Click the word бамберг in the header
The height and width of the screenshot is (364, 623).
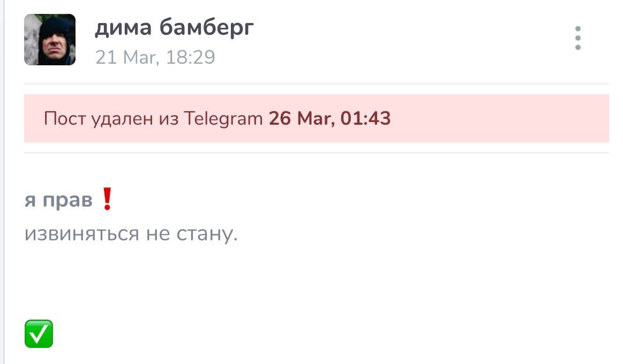pyautogui.click(x=207, y=28)
